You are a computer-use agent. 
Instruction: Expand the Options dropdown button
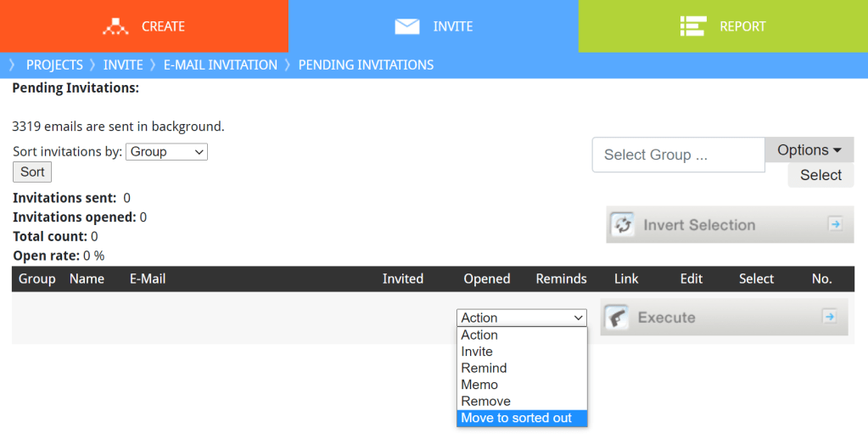pos(809,150)
